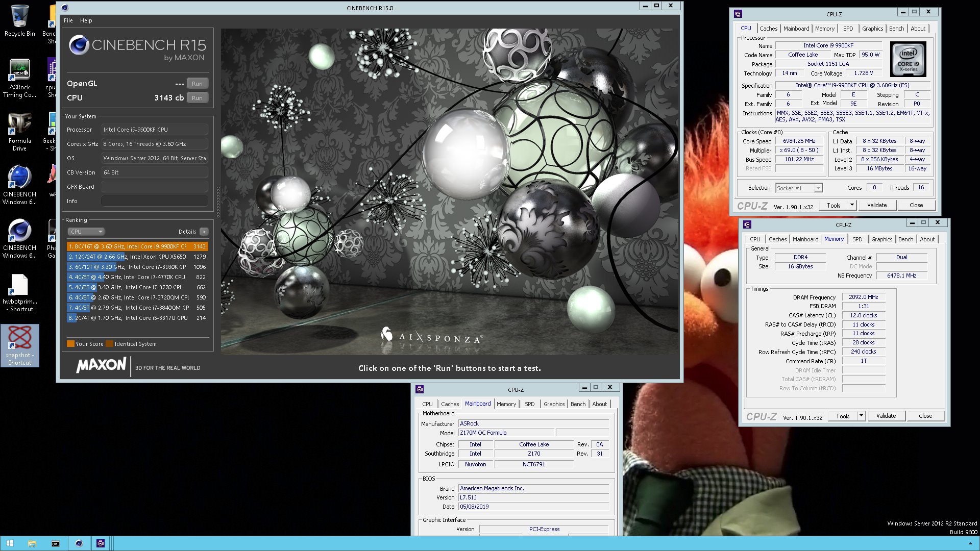Viewport: 980px width, 551px height.
Task: Open File Explorer from taskbar
Action: pyautogui.click(x=32, y=543)
